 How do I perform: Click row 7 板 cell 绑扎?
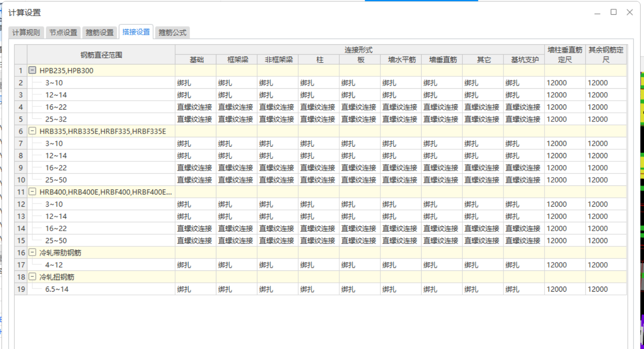point(360,143)
